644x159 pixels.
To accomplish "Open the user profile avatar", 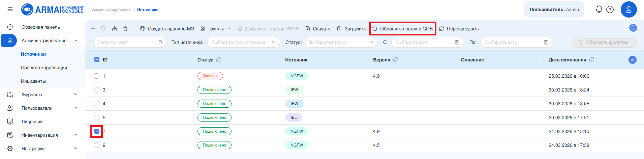I will [628, 9].
